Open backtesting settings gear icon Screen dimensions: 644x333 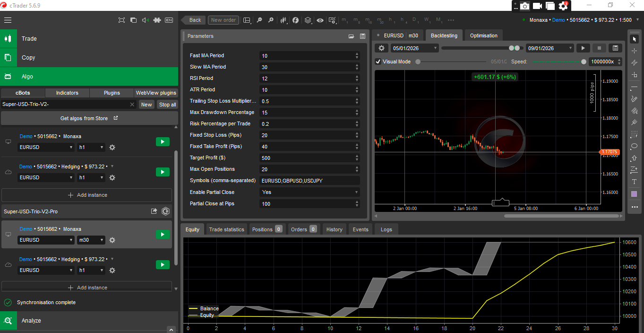(x=382, y=48)
